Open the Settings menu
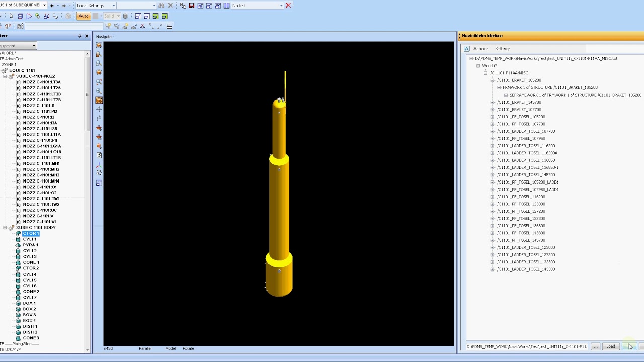Screen dimensions: 644x362 [503, 49]
